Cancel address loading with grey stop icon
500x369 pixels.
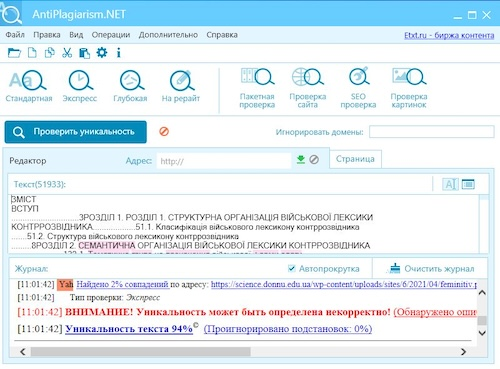click(314, 160)
